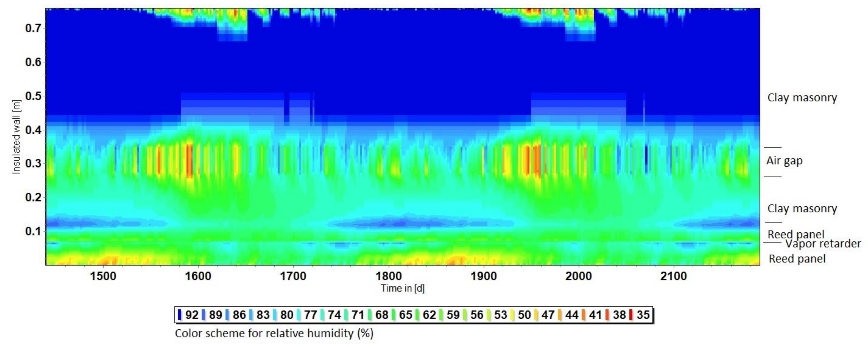Click the green 65% legend swatch

pyautogui.click(x=394, y=315)
